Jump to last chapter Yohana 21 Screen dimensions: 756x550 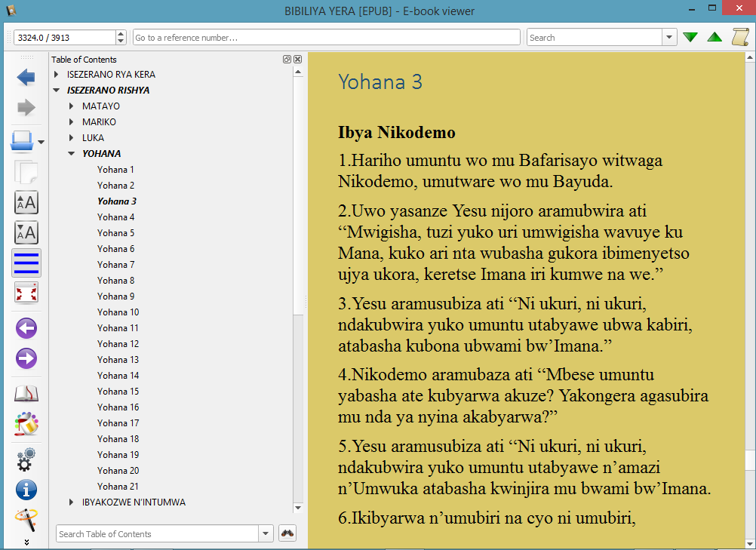[x=118, y=487]
